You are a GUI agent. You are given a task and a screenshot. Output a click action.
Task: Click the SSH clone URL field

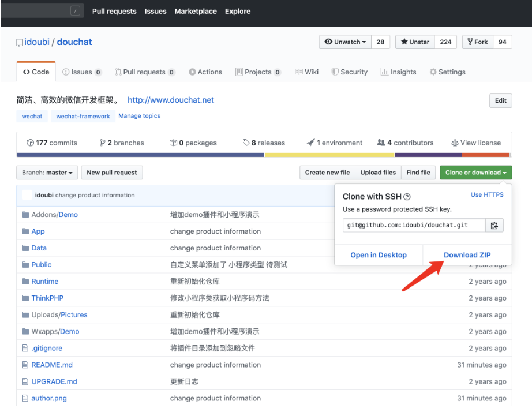pyautogui.click(x=414, y=226)
